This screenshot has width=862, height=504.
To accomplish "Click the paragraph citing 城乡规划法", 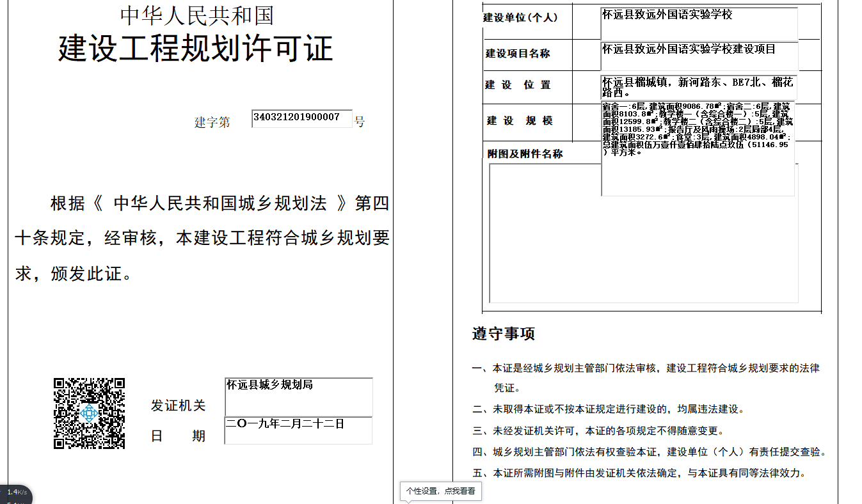I will click(x=202, y=239).
